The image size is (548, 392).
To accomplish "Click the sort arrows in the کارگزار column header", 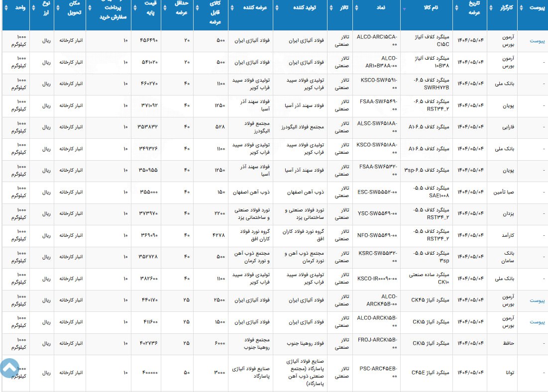I will click(490, 7).
